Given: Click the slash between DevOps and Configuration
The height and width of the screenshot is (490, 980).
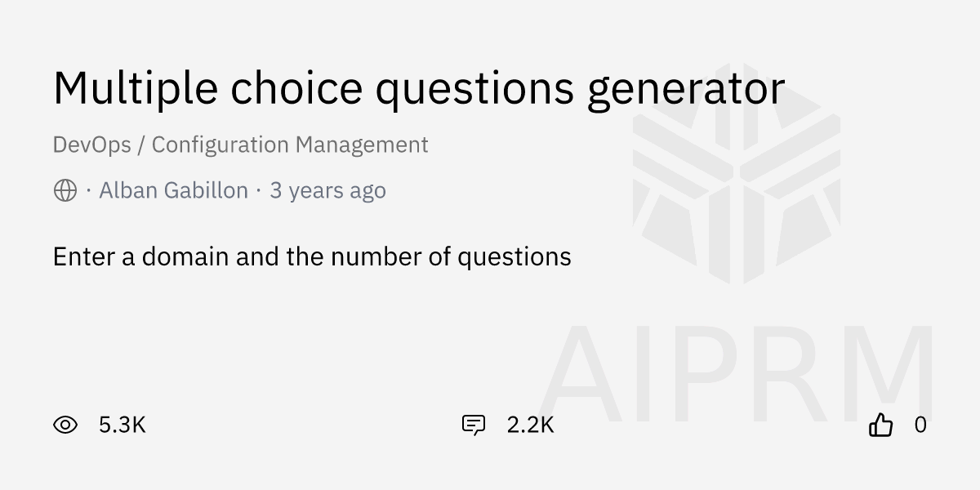Looking at the screenshot, I should (141, 145).
